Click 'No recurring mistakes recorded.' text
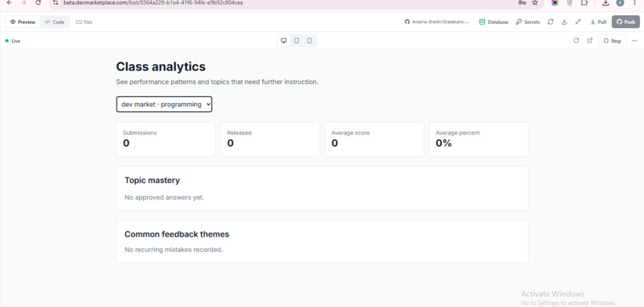The width and height of the screenshot is (644, 307). pyautogui.click(x=173, y=249)
